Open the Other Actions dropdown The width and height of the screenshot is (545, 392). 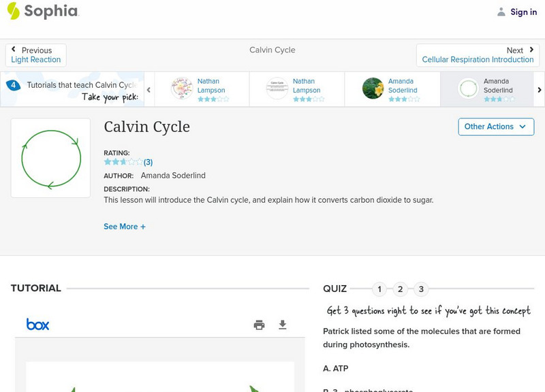[x=495, y=127]
